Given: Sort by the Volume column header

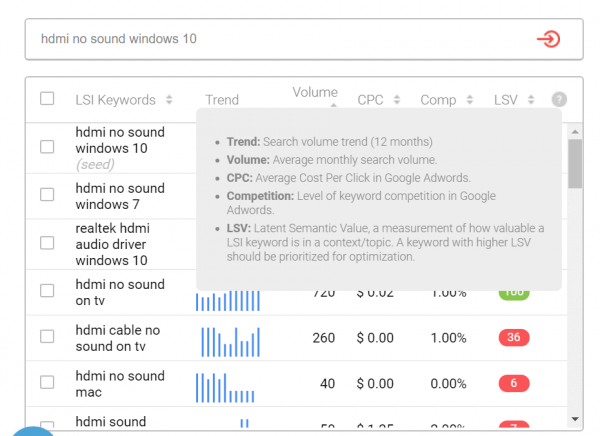Looking at the screenshot, I should (x=315, y=92).
